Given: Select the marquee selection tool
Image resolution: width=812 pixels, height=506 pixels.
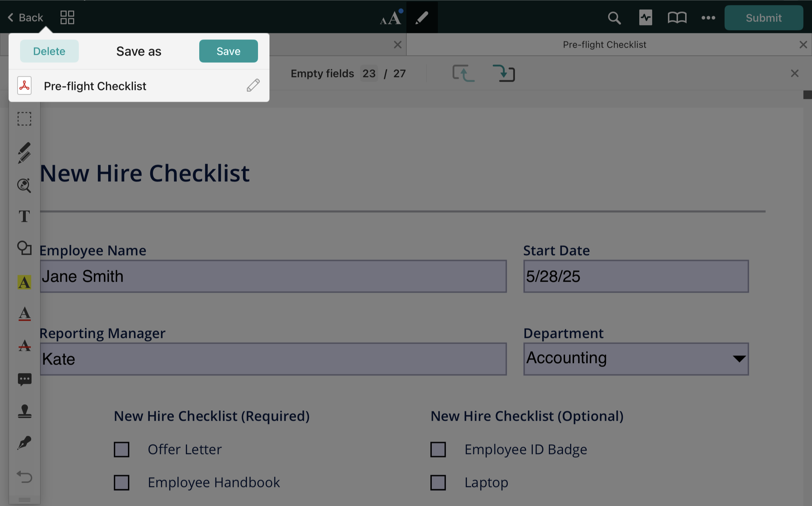Looking at the screenshot, I should [x=24, y=119].
